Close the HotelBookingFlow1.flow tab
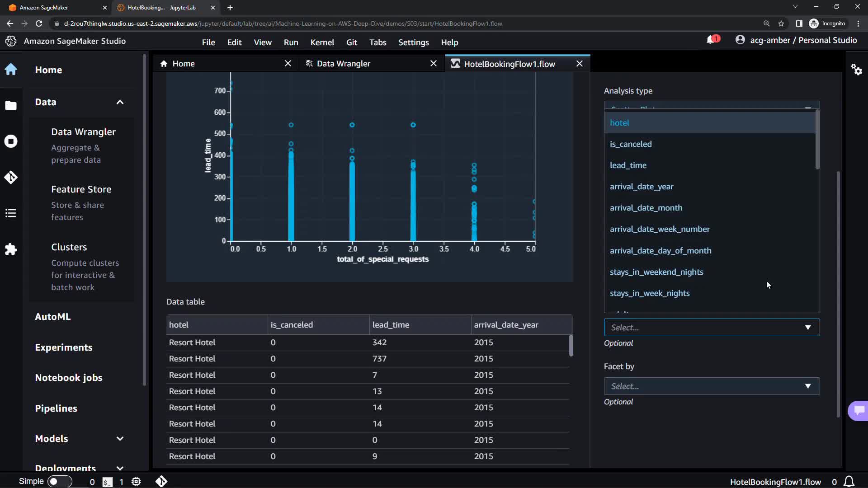The image size is (868, 488). (x=580, y=64)
